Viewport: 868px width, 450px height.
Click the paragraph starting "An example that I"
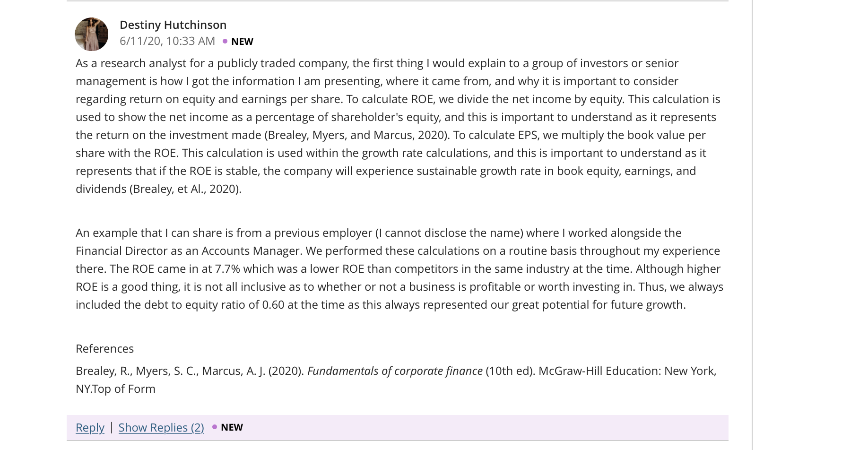pyautogui.click(x=399, y=268)
